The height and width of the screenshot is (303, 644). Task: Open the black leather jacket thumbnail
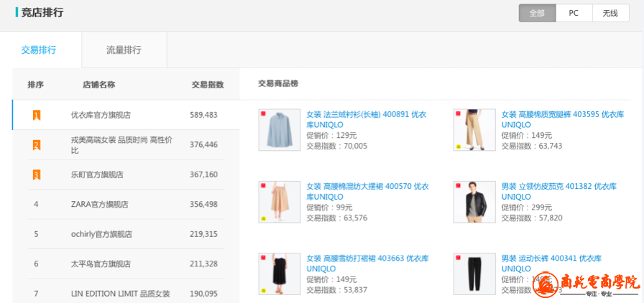(474, 202)
